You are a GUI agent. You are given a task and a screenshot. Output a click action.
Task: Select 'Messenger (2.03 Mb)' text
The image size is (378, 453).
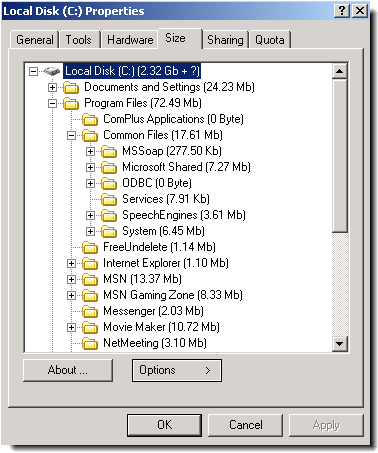153,311
